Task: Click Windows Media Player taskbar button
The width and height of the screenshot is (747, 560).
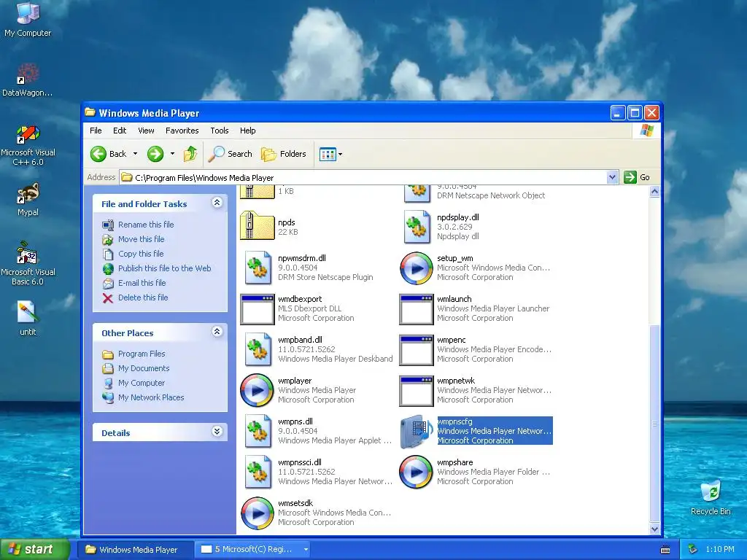Action: tap(136, 550)
